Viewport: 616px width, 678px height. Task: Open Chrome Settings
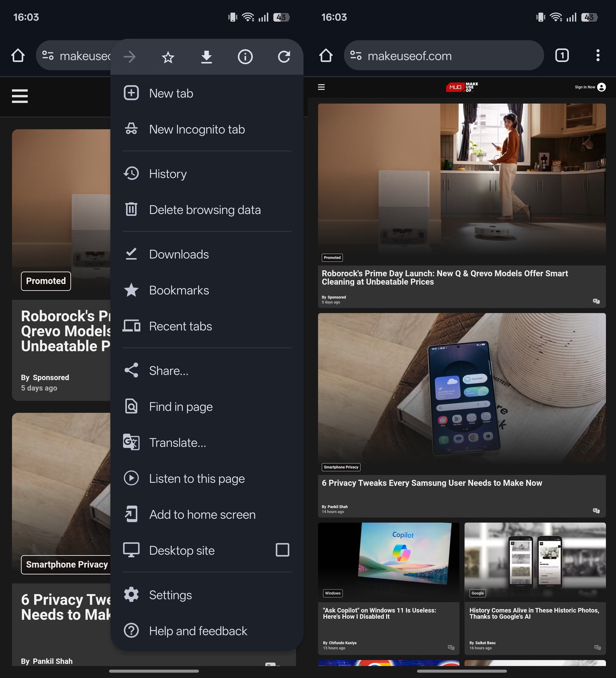point(207,595)
